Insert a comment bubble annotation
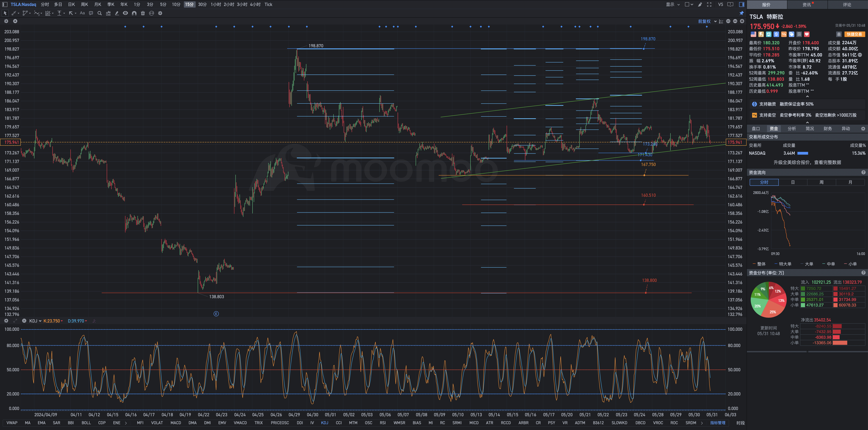Viewport: 868px width, 430px height. [x=91, y=13]
